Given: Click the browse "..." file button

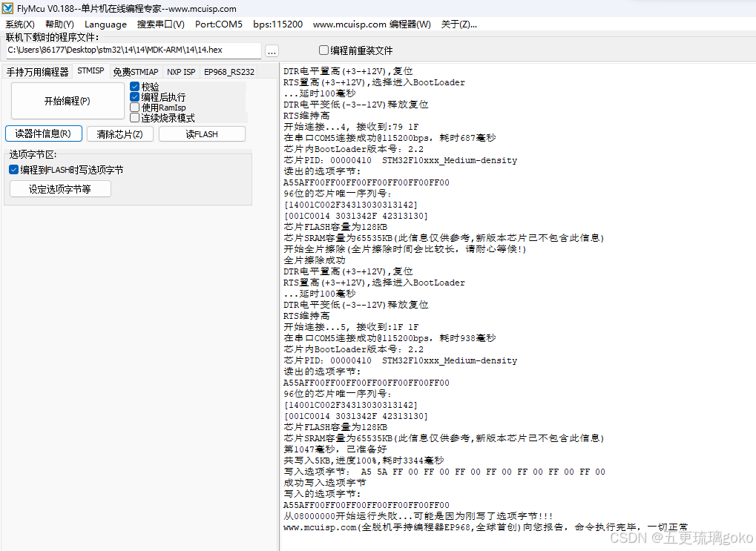Looking at the screenshot, I should coord(272,50).
